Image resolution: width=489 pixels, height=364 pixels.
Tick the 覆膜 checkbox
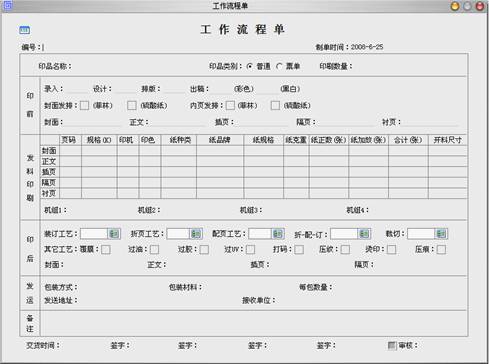(106, 249)
